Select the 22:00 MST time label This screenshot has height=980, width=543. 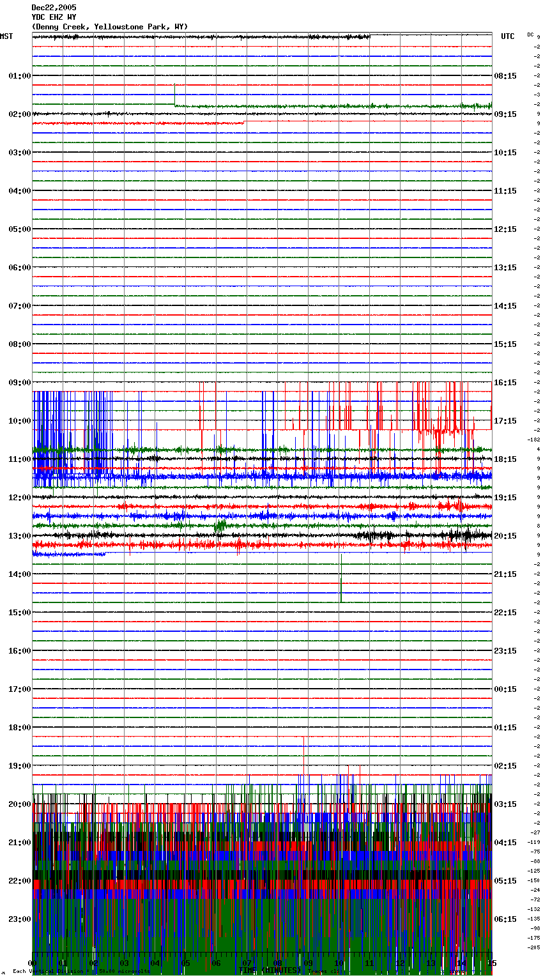point(20,881)
